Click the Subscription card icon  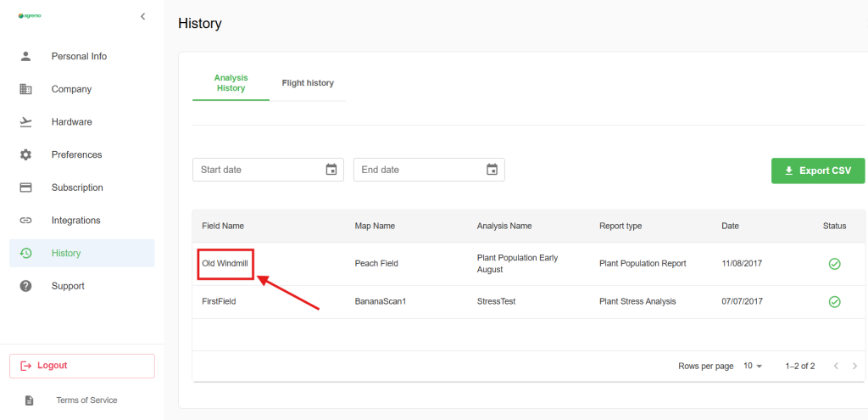(25, 188)
